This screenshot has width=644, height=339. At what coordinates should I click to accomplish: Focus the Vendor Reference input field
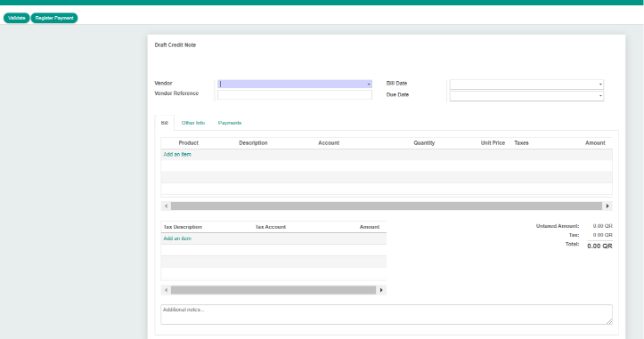(295, 95)
